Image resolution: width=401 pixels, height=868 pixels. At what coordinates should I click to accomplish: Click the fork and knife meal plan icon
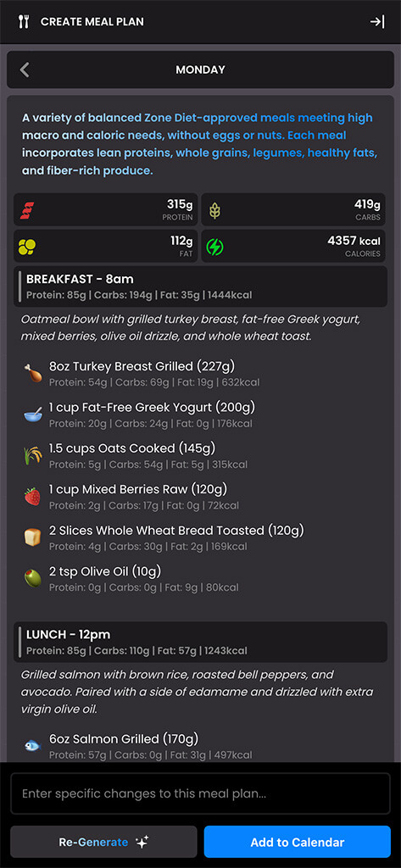23,21
